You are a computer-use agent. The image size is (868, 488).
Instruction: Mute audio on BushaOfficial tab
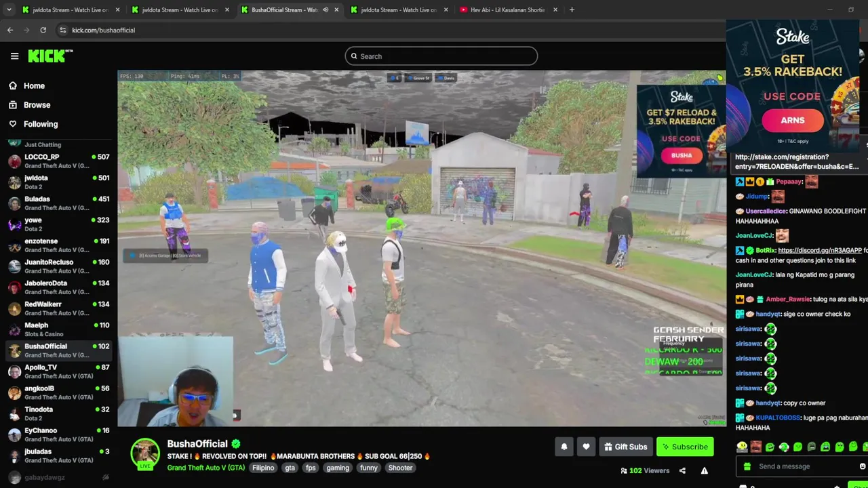point(325,9)
